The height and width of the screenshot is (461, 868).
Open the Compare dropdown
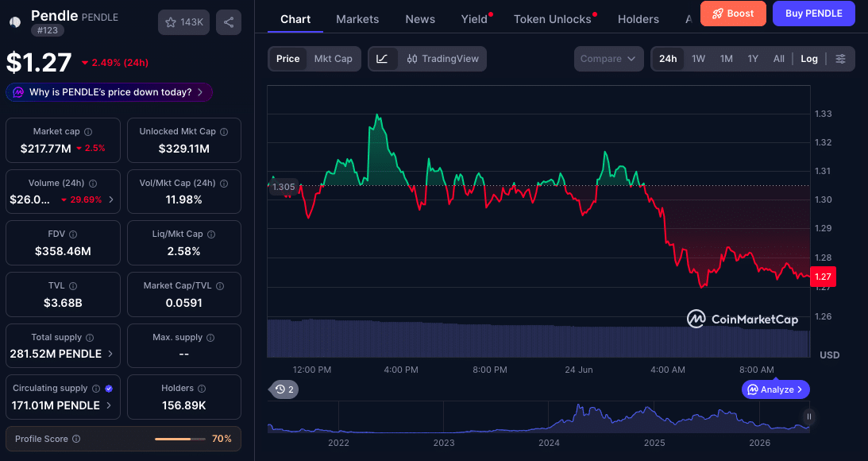608,59
